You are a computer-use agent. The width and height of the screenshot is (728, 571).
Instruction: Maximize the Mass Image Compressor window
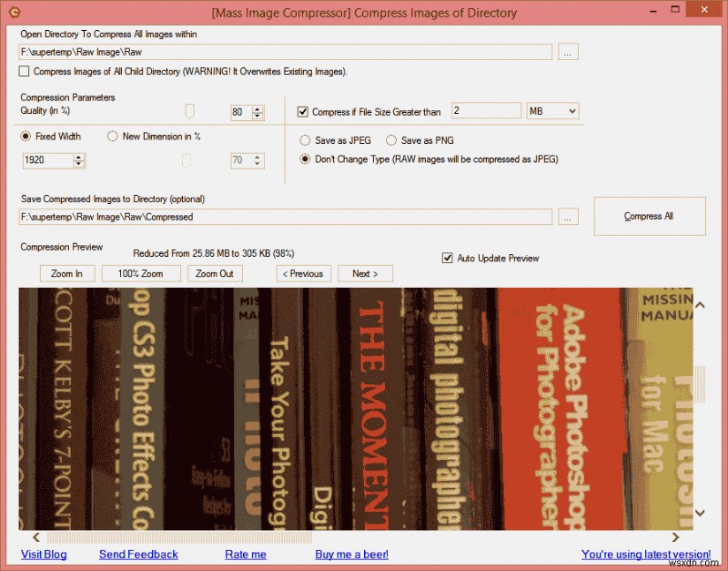(x=675, y=9)
